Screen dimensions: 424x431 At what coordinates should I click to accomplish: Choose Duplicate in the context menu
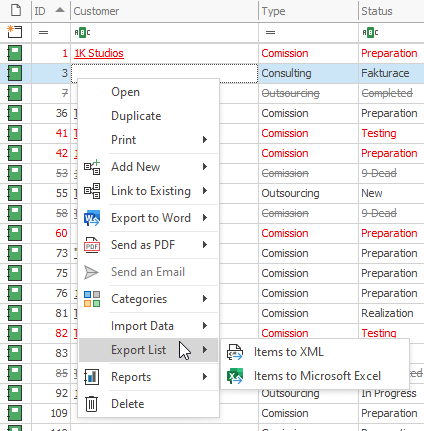click(x=136, y=116)
